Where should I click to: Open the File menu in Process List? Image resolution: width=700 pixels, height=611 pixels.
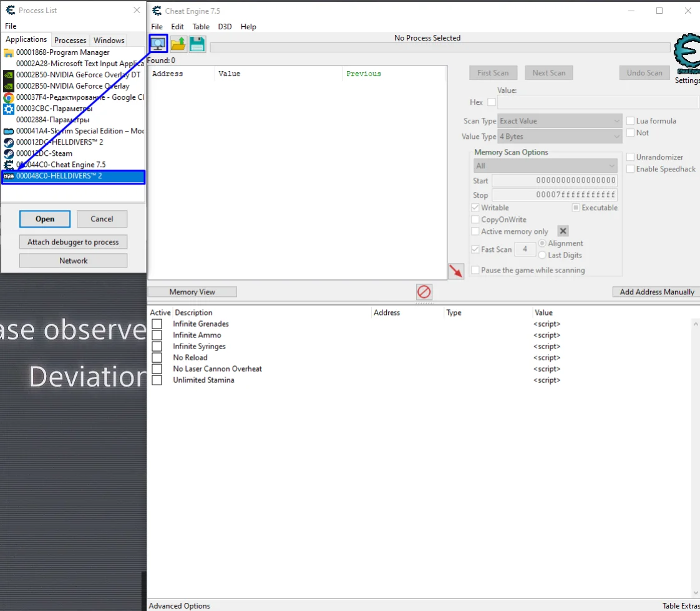coord(11,26)
